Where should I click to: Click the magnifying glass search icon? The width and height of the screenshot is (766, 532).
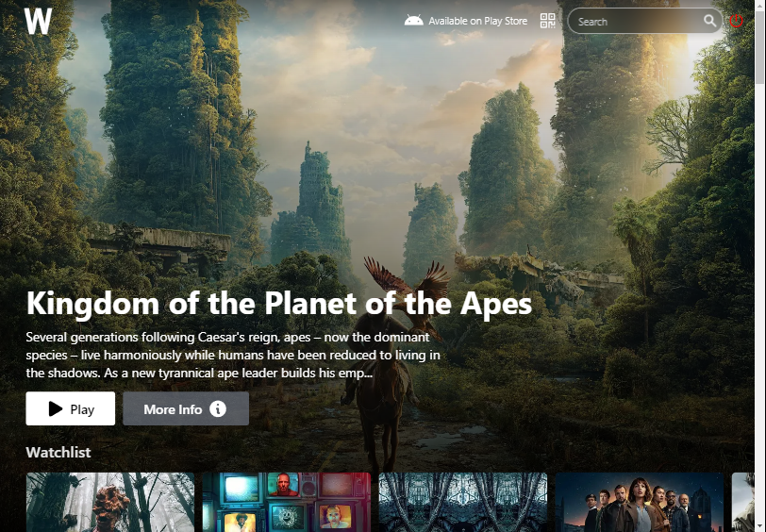tap(709, 21)
